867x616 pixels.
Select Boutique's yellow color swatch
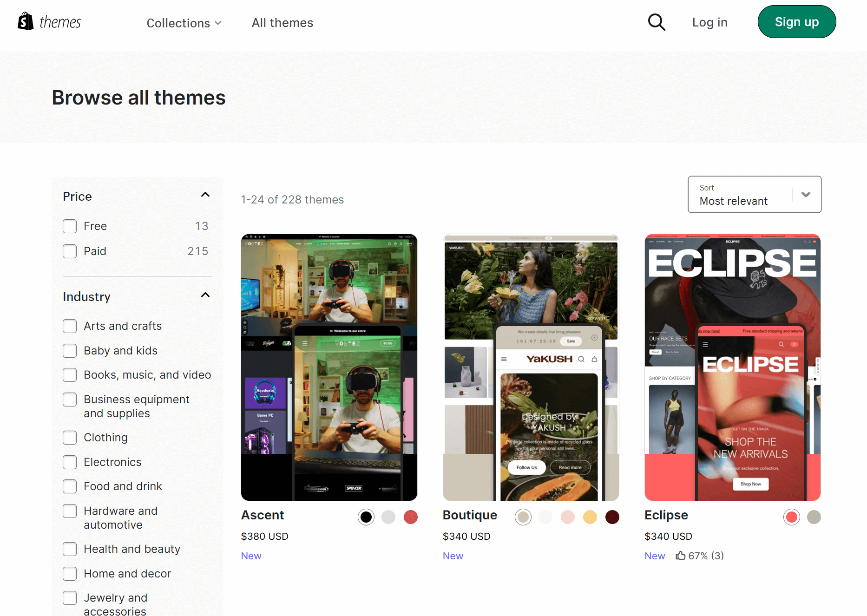(590, 517)
